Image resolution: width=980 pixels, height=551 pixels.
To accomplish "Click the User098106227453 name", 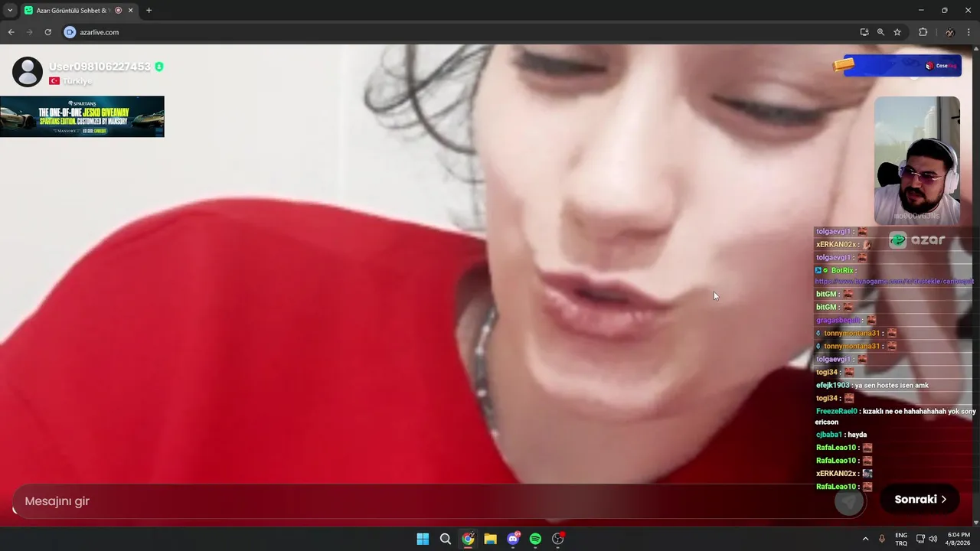I will pyautogui.click(x=100, y=67).
